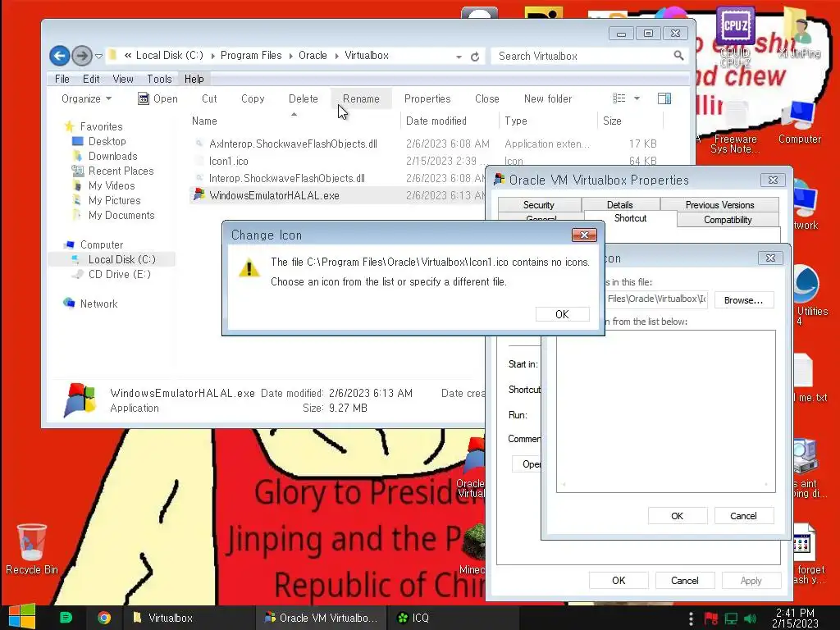Close the Change Icon warning dialog
The height and width of the screenshot is (630, 840).
[584, 235]
